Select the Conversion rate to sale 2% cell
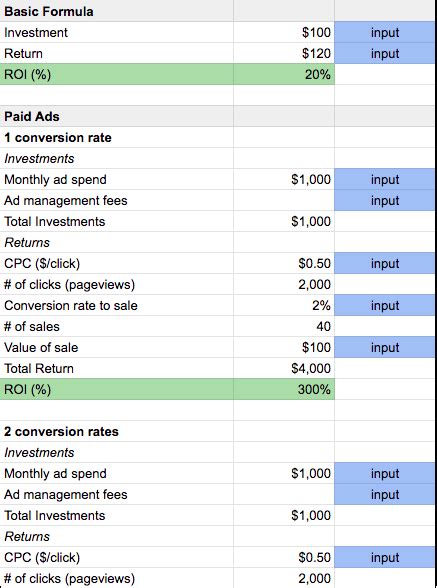The width and height of the screenshot is (437, 588). pos(284,305)
